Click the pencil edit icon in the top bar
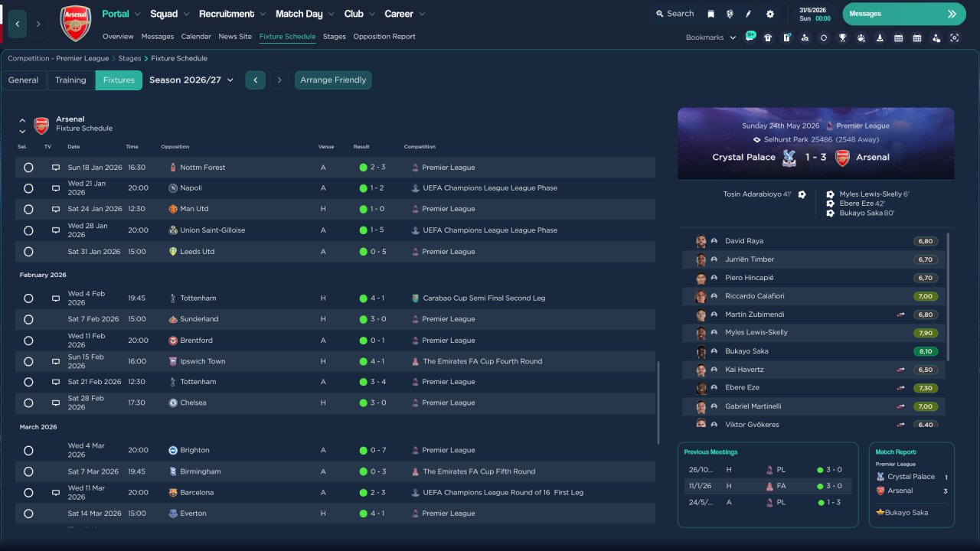This screenshot has width=980, height=551. [749, 14]
